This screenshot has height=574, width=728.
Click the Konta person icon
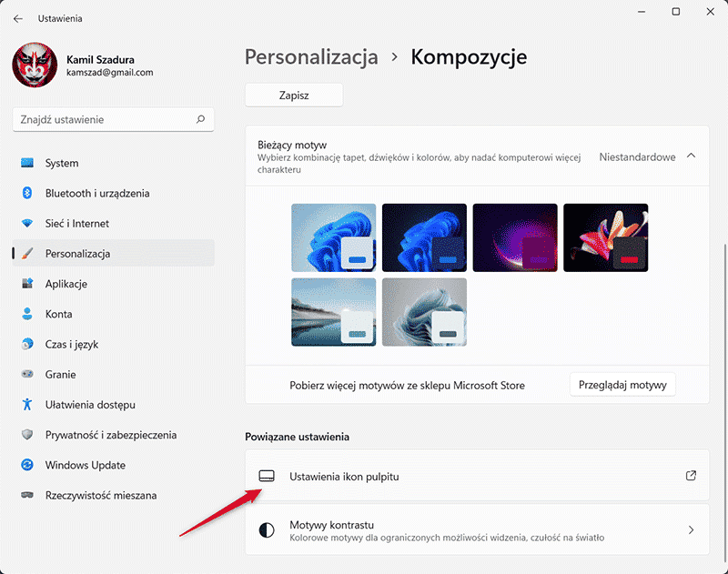[27, 314]
